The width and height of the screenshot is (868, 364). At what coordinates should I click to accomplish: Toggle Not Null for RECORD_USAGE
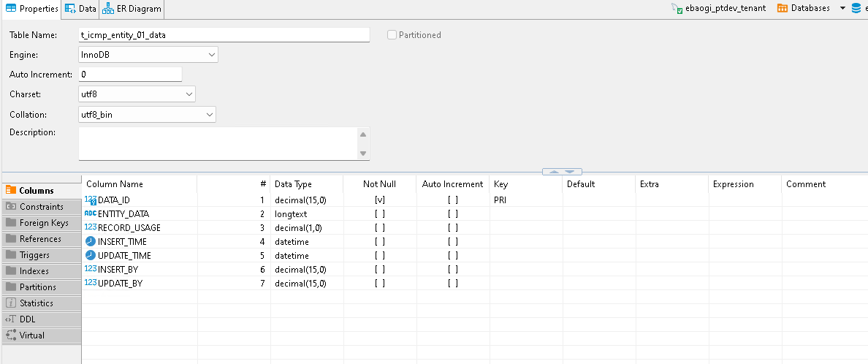point(380,228)
